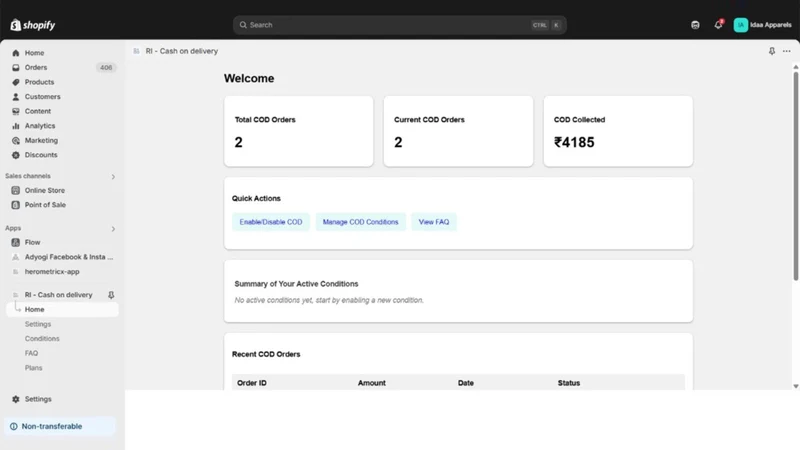Click the Online Store icon

pos(16,190)
